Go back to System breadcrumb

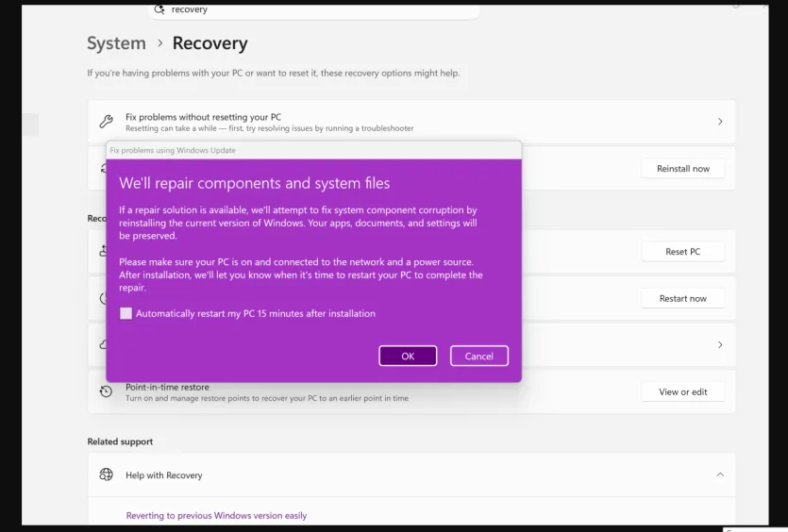[117, 43]
